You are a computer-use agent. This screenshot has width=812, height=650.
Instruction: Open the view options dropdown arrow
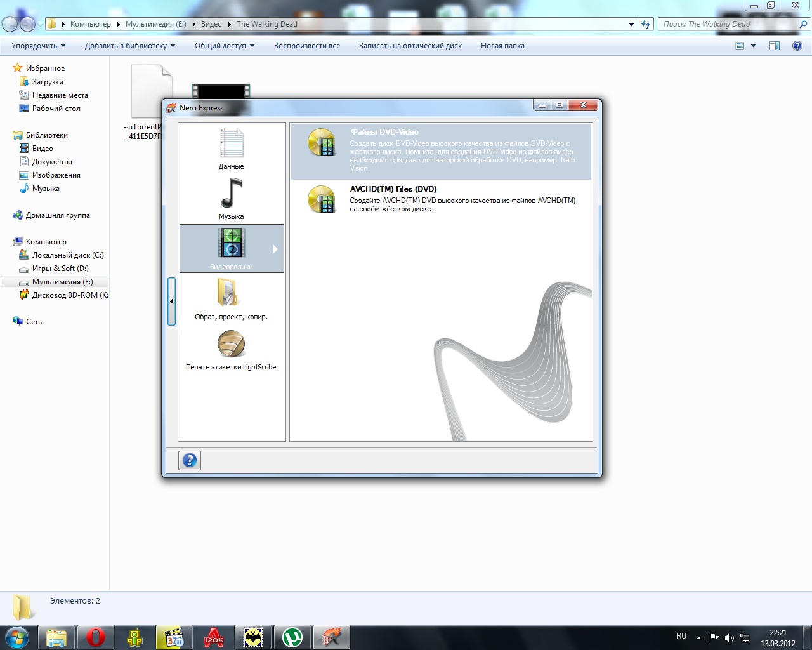[753, 46]
